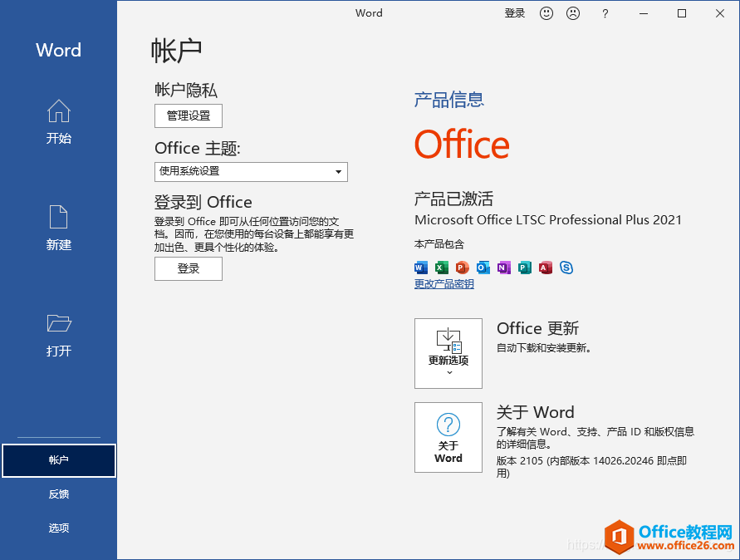Click the 管理设置 button under 帐户隐私
The width and height of the screenshot is (740, 560).
pyautogui.click(x=188, y=115)
